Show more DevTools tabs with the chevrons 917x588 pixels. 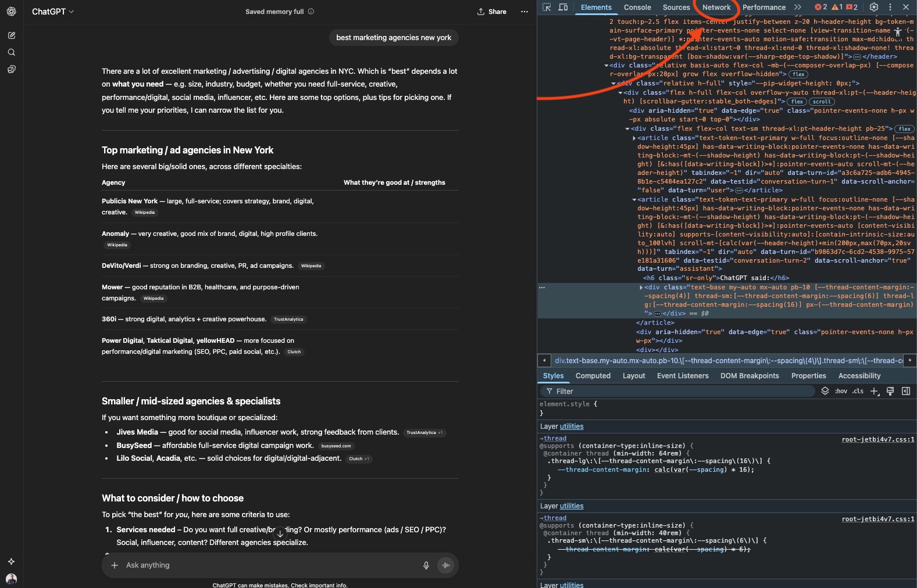[798, 8]
